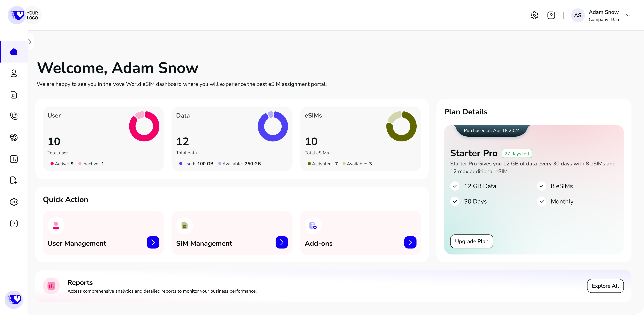Open the help question-mark icon in top bar
Screen dimensions: 644x315
pyautogui.click(x=551, y=15)
